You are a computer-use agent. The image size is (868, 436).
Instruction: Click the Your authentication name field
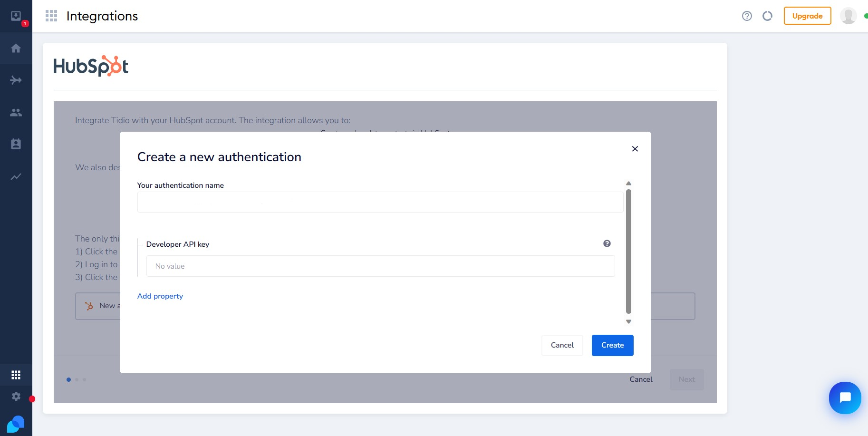point(380,202)
